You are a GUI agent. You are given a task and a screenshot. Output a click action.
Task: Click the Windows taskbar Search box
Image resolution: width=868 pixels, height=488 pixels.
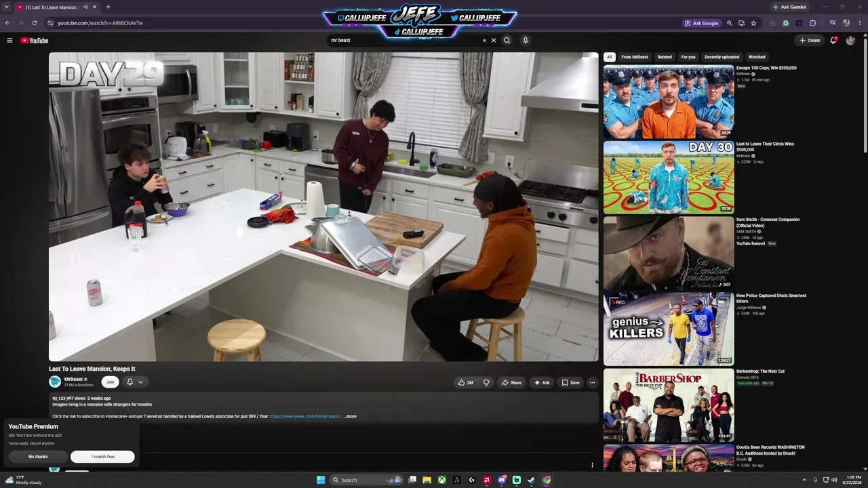click(x=366, y=480)
